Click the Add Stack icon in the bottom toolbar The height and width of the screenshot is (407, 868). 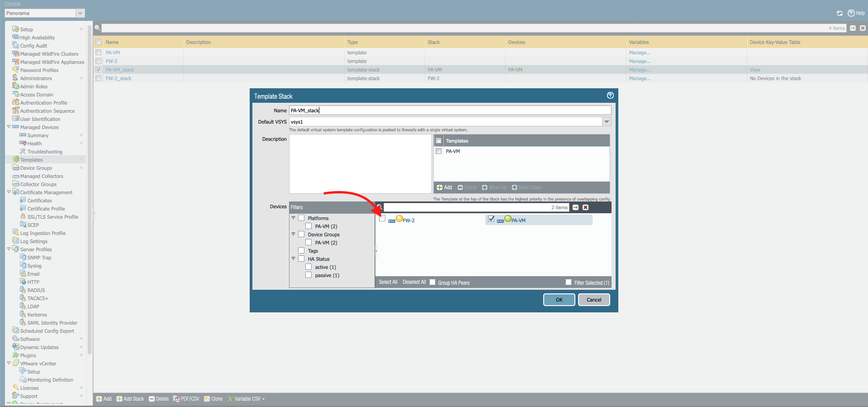[119, 399]
